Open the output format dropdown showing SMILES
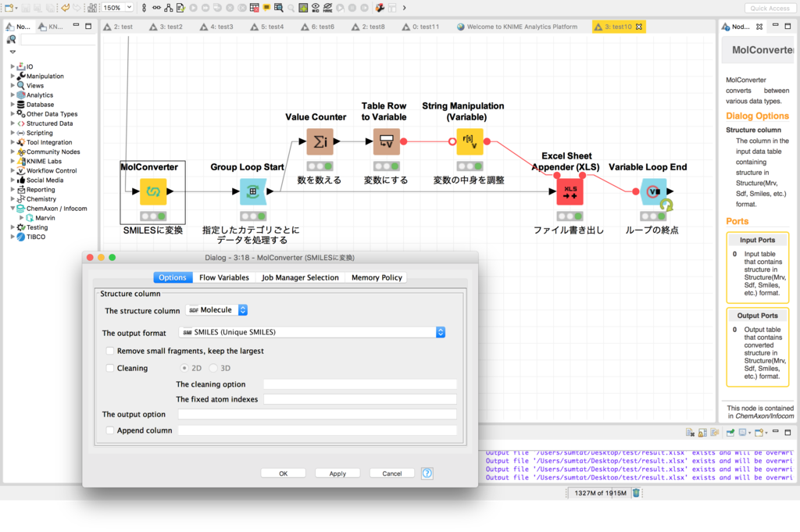 440,331
